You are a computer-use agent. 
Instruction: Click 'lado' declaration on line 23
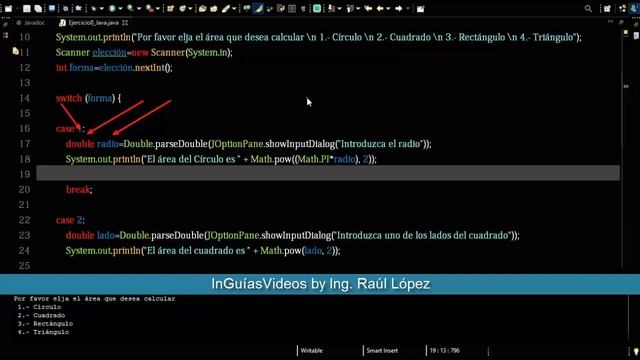pos(106,235)
